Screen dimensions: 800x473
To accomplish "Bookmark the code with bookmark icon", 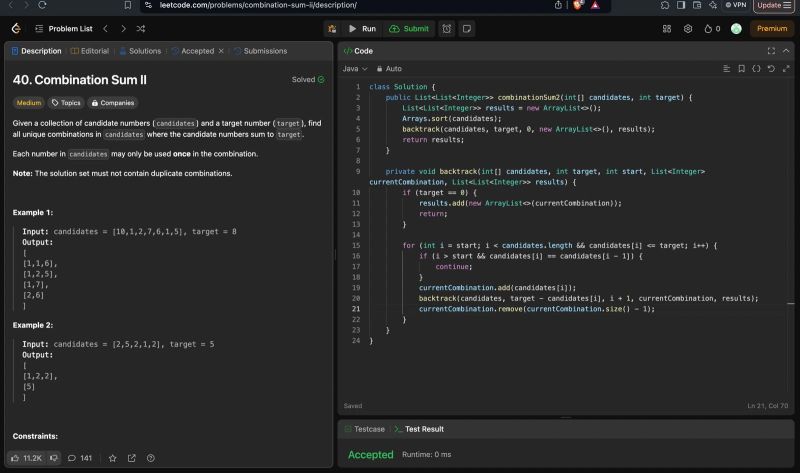I will pyautogui.click(x=741, y=69).
